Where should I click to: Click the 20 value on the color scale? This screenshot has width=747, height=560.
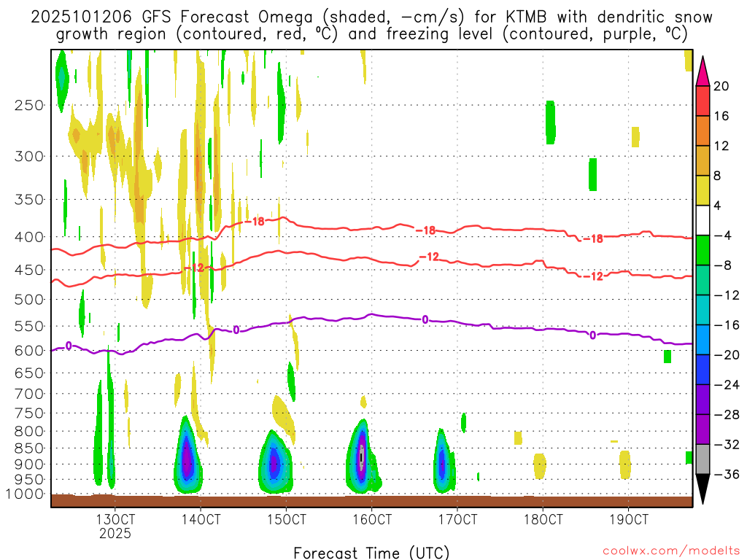(x=721, y=86)
